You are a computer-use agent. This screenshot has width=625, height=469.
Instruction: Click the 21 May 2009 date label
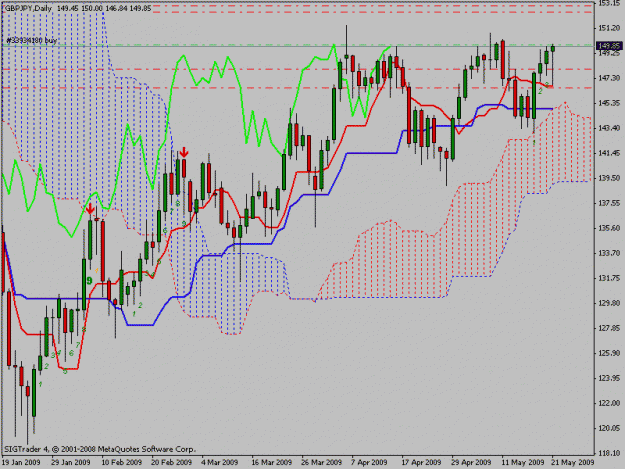click(x=572, y=462)
